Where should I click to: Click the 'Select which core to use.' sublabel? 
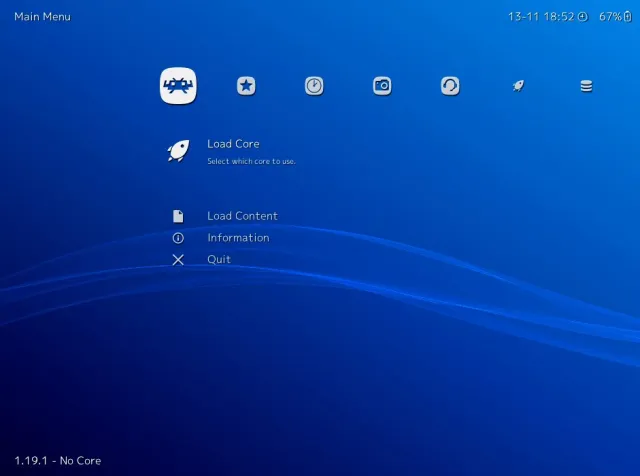pos(251,161)
